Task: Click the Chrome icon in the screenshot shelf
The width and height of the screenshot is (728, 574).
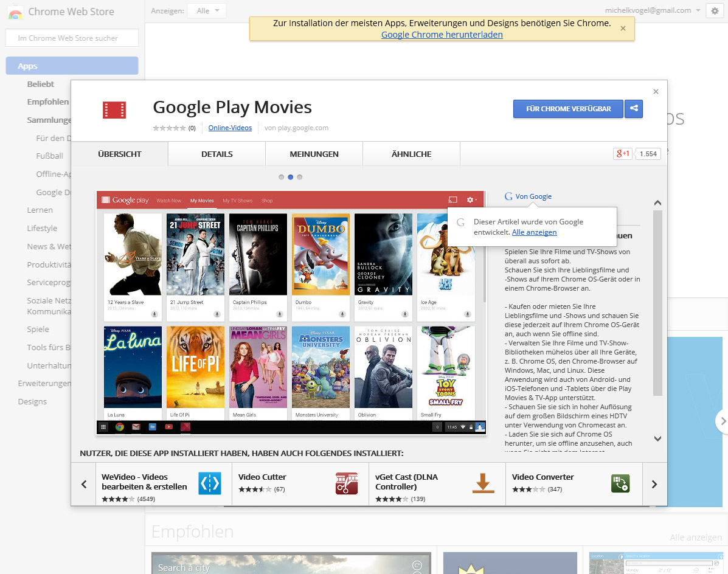Action: pos(119,427)
